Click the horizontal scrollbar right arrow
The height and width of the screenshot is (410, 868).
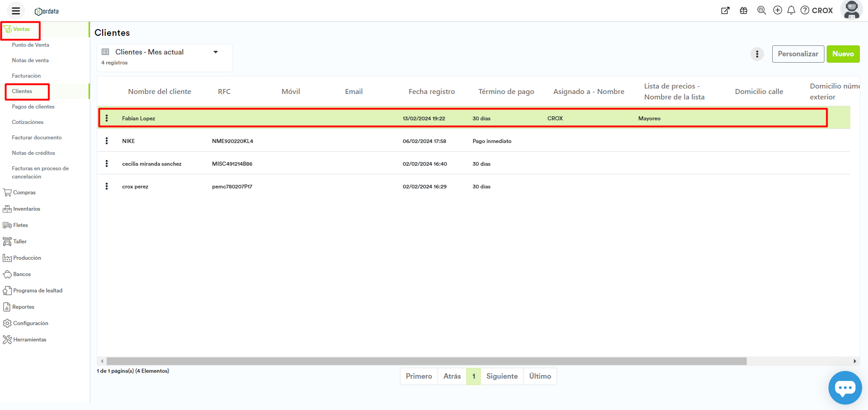[854, 361]
